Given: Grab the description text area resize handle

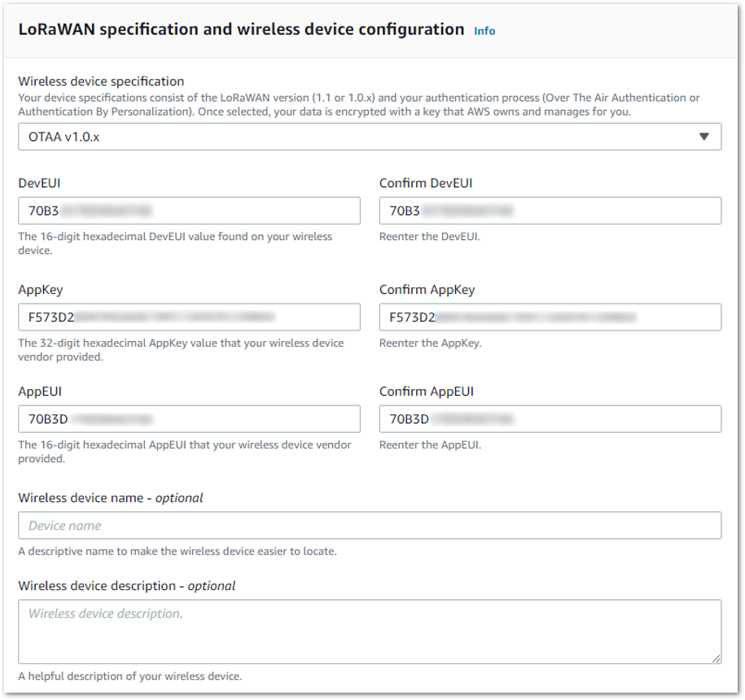Looking at the screenshot, I should tap(716, 658).
